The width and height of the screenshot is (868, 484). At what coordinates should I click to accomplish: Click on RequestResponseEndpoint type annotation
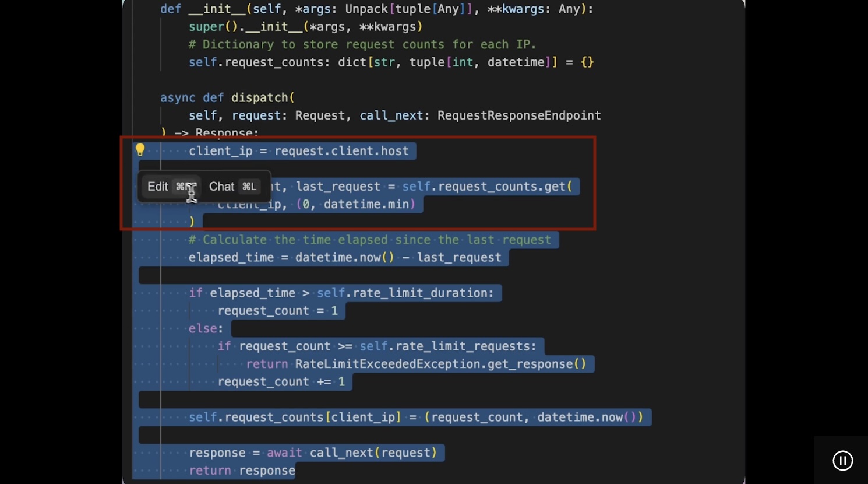coord(518,115)
